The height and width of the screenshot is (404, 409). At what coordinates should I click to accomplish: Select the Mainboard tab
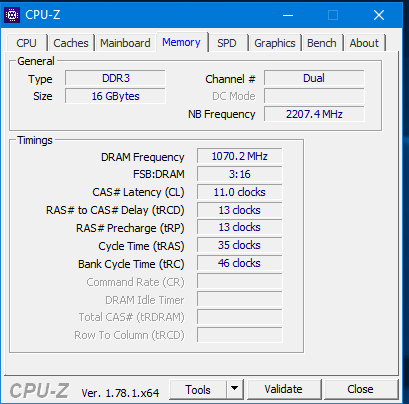(x=125, y=43)
